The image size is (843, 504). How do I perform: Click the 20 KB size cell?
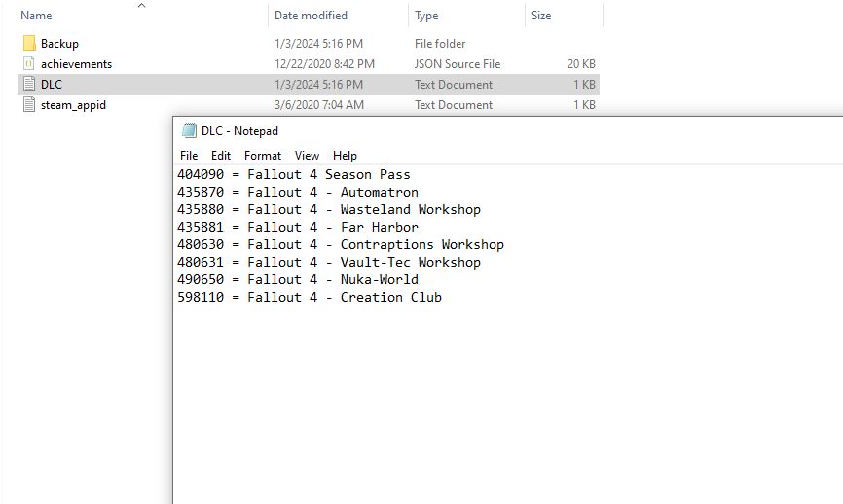pos(581,64)
